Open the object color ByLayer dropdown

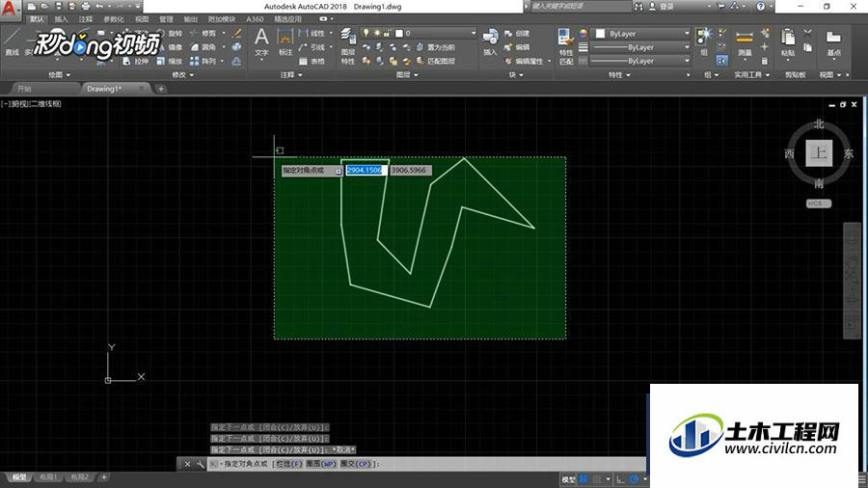coord(641,34)
